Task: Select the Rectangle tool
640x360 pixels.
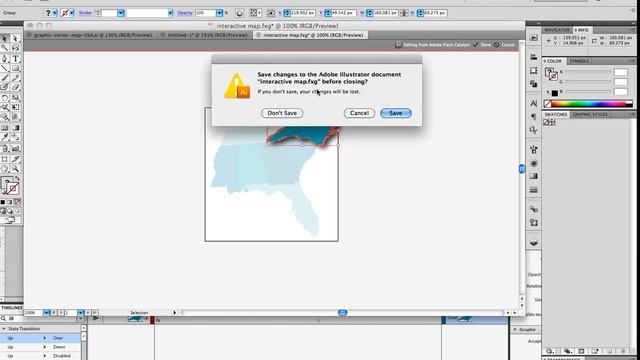Action: point(16,68)
